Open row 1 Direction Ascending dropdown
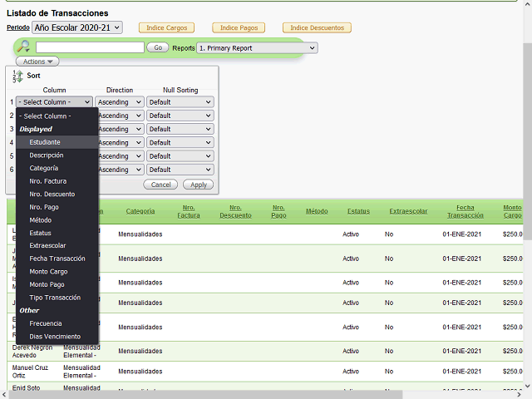Image resolution: width=532 pixels, height=399 pixels. [120, 102]
